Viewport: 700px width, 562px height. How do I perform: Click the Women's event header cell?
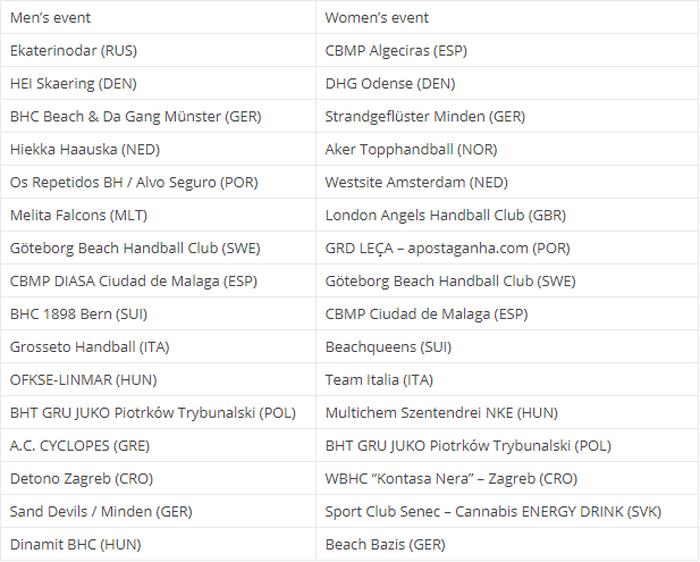(x=377, y=18)
